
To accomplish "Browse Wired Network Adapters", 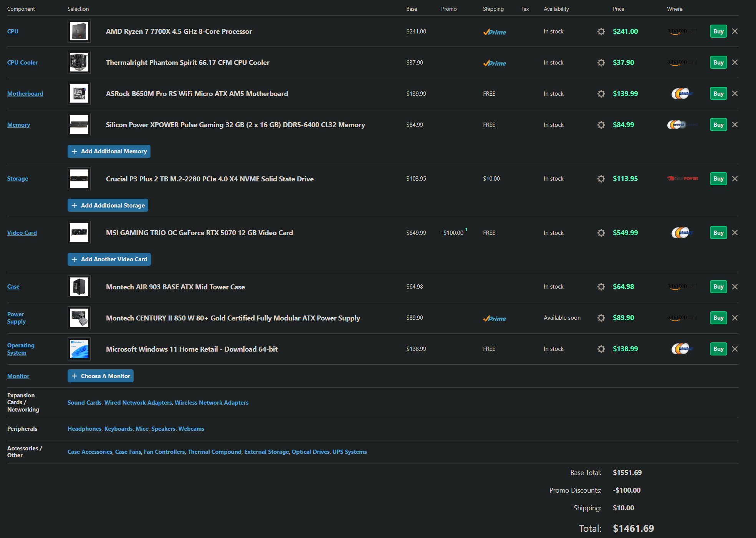I will [138, 403].
